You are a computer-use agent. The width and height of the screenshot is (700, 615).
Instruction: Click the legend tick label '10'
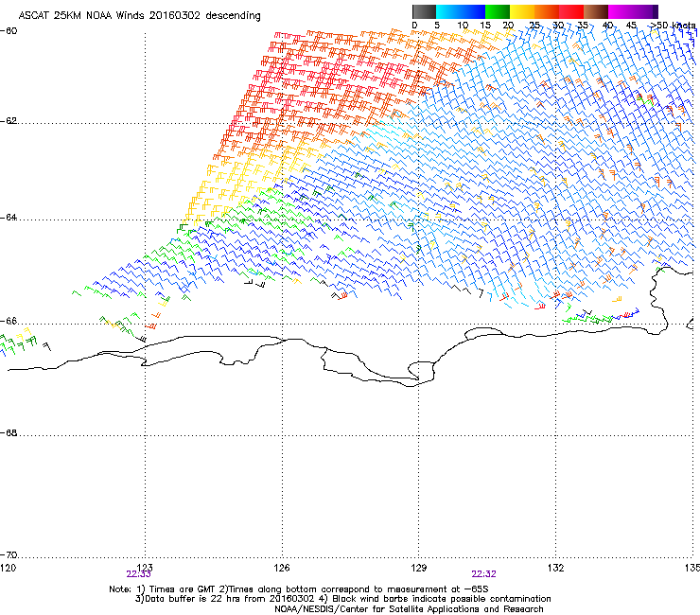tap(463, 26)
